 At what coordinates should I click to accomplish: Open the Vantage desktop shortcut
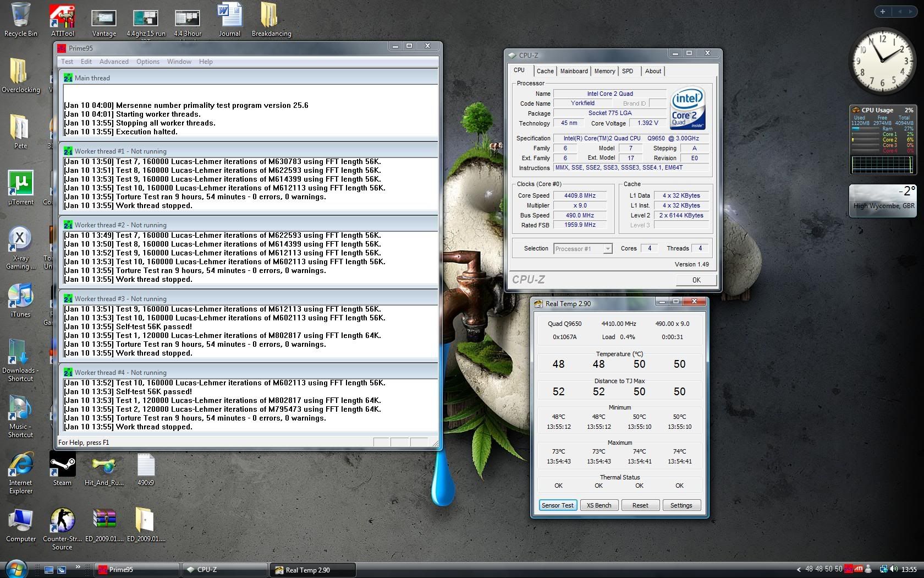(104, 24)
